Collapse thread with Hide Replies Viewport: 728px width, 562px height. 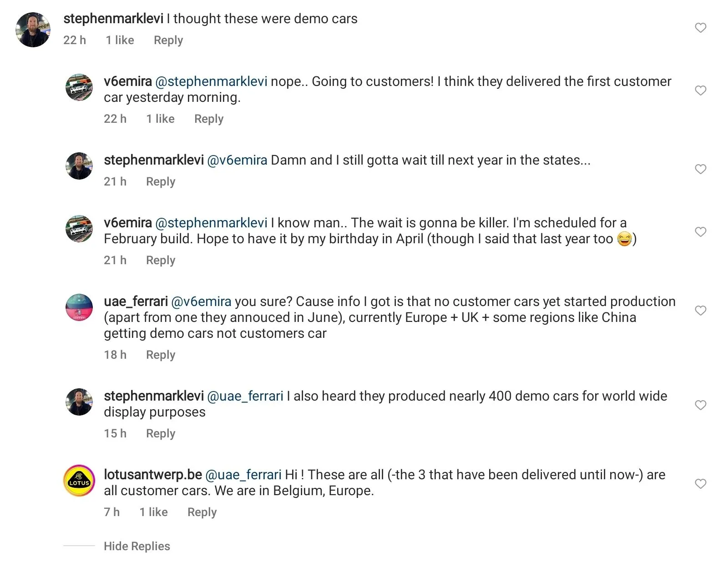tap(136, 546)
